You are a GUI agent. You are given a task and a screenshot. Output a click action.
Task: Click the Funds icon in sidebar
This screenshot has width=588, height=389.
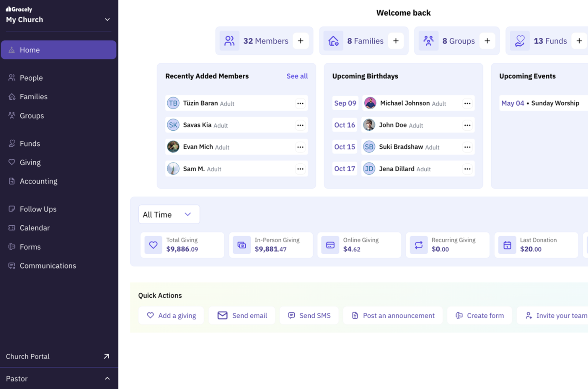[12, 143]
